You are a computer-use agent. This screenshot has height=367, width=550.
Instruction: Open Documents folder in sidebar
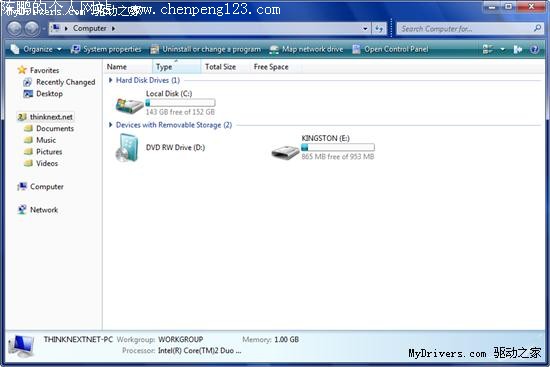coord(55,128)
